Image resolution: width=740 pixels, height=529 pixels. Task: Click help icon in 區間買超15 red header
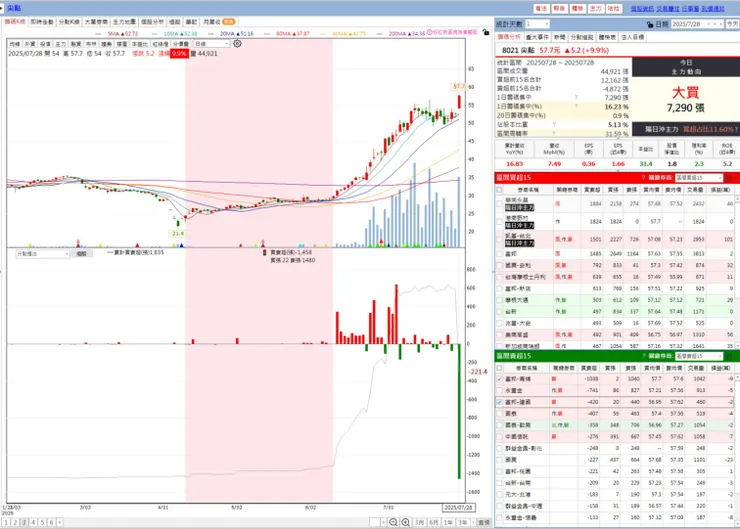click(x=643, y=177)
